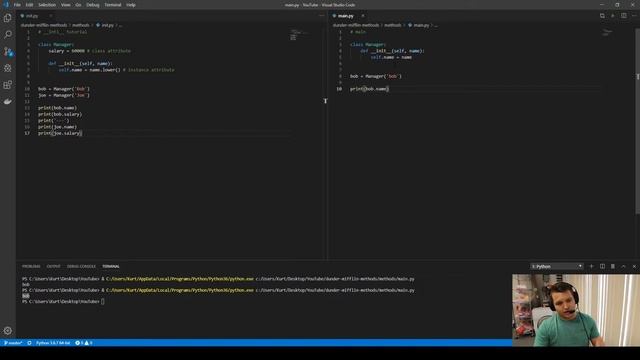The height and width of the screenshot is (360, 640).
Task: Open the Search view in activity bar
Action: point(7,34)
